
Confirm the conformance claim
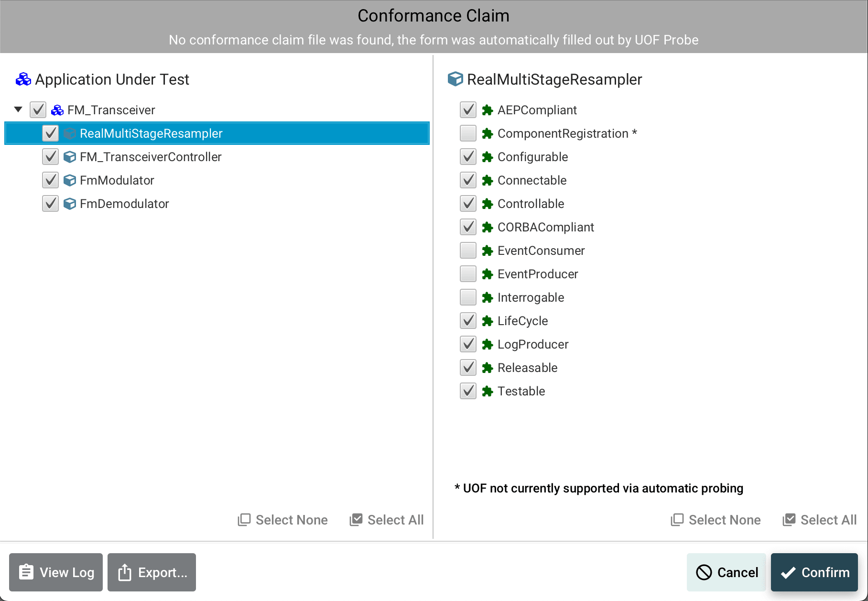click(814, 572)
